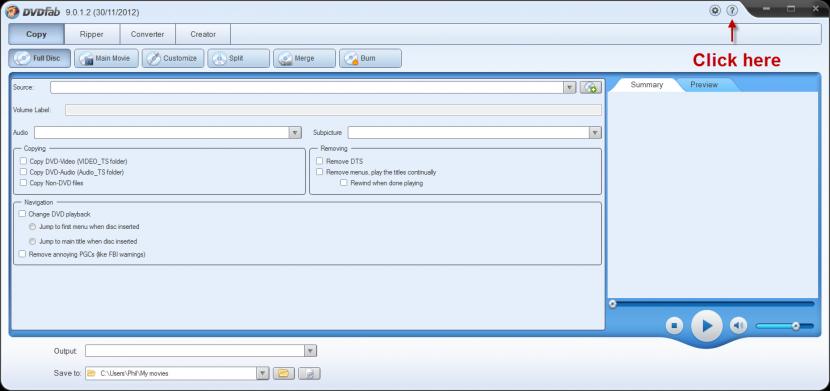This screenshot has width=830, height=391.
Task: Enable Change DVD playback checkbox
Action: 22,214
